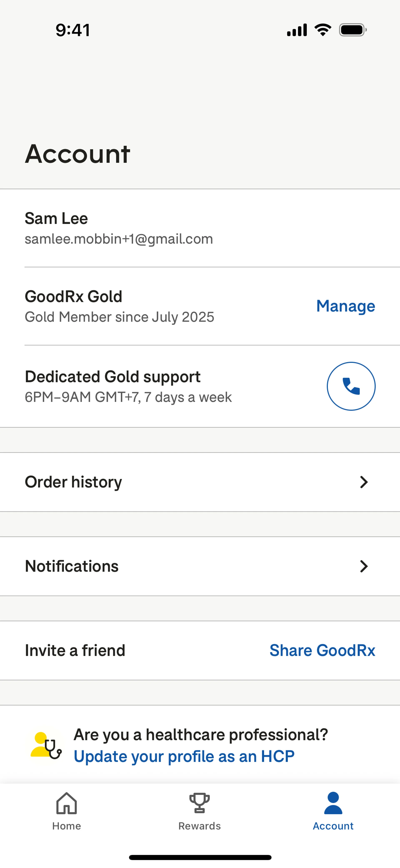Tap the cellular signal bars icon
Screen dimensions: 400x868
coord(297,30)
